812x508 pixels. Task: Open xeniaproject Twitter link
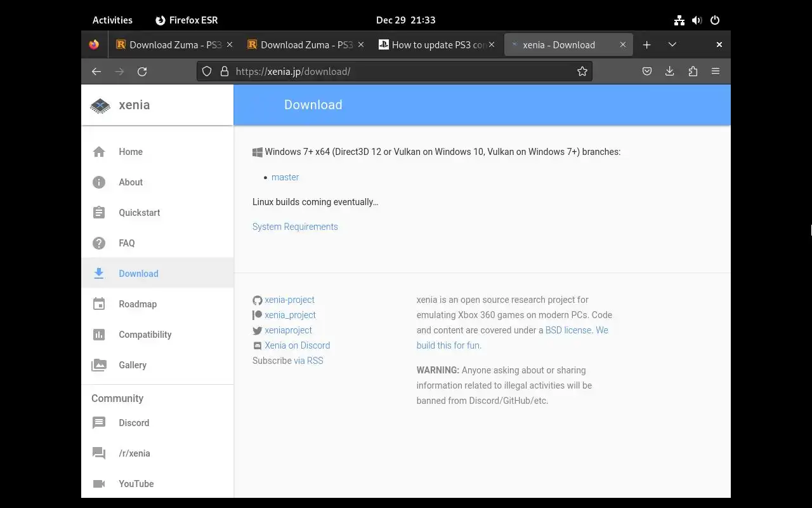288,330
